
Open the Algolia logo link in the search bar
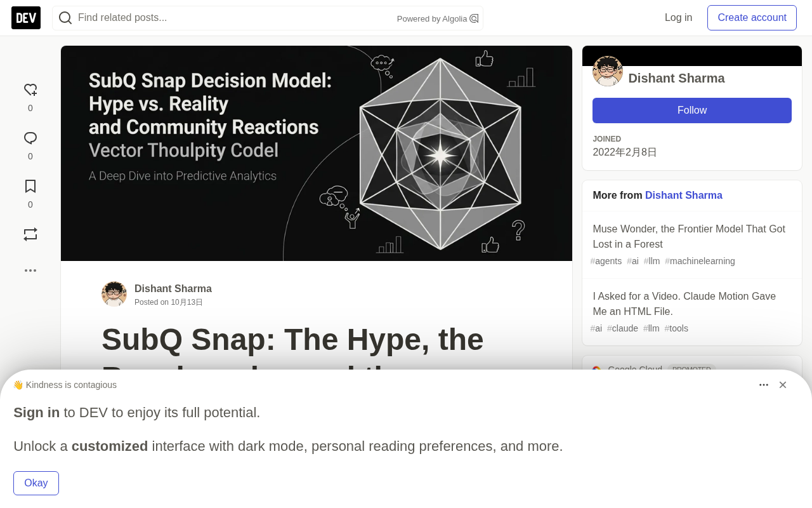[474, 18]
